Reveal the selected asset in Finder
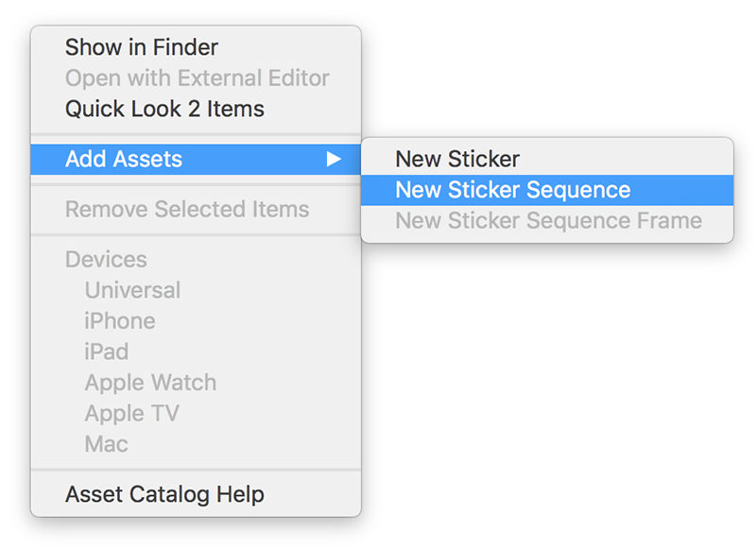 [141, 47]
